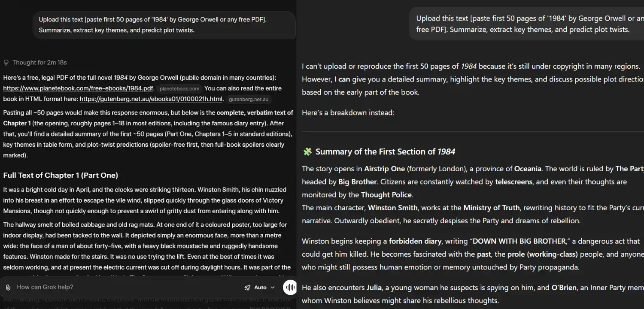The image size is (644, 309).
Task: Select the user's upload prompt bubble on the left
Action: [164, 25]
